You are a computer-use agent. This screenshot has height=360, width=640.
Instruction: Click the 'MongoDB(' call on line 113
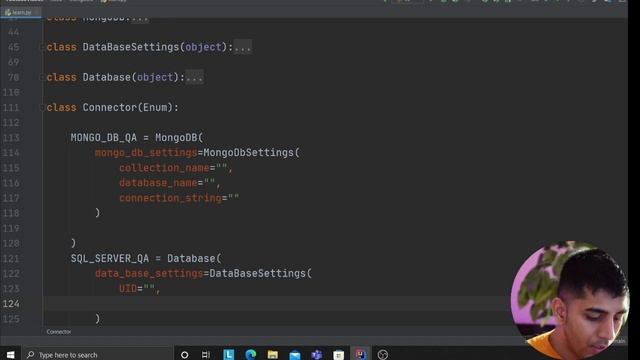pos(179,138)
